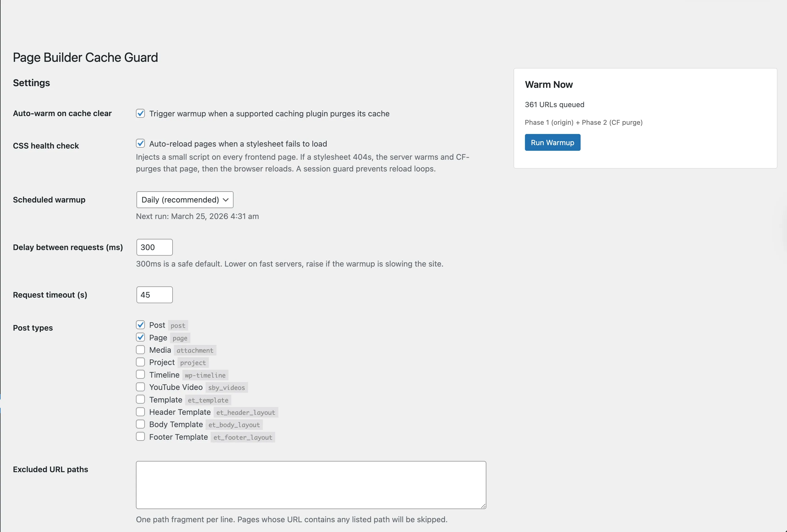Check the Footer Template post type
This screenshot has height=532, width=787.
tap(140, 437)
